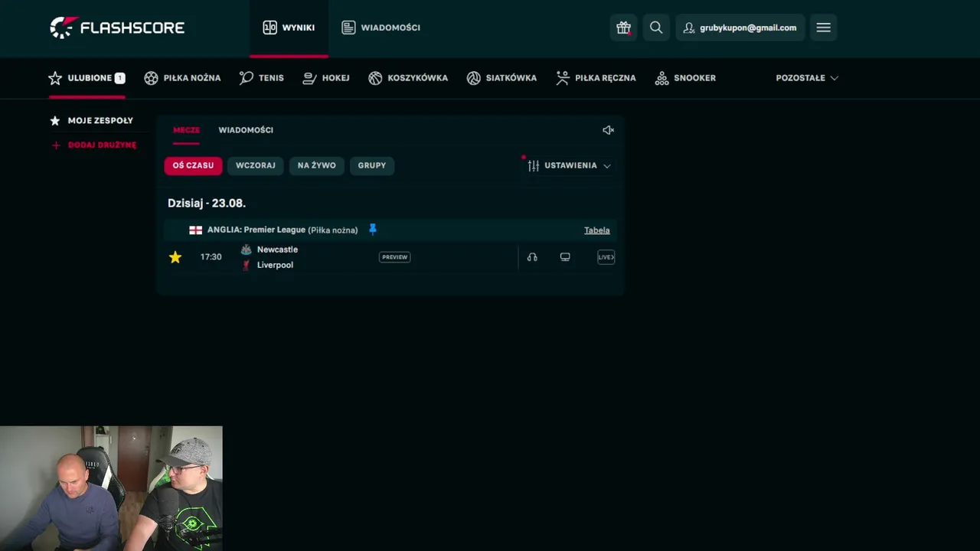The image size is (980, 551).
Task: Open the TV broadcast icon for the match
Action: coord(565,257)
